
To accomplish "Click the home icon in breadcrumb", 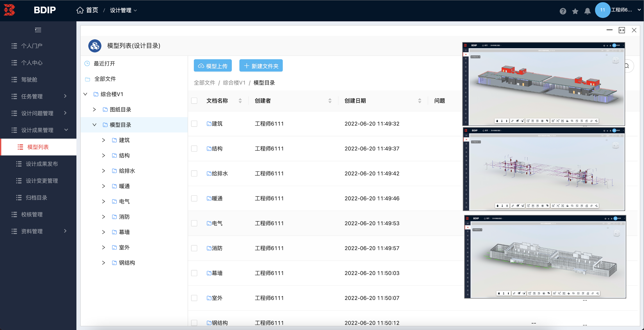I will click(80, 10).
